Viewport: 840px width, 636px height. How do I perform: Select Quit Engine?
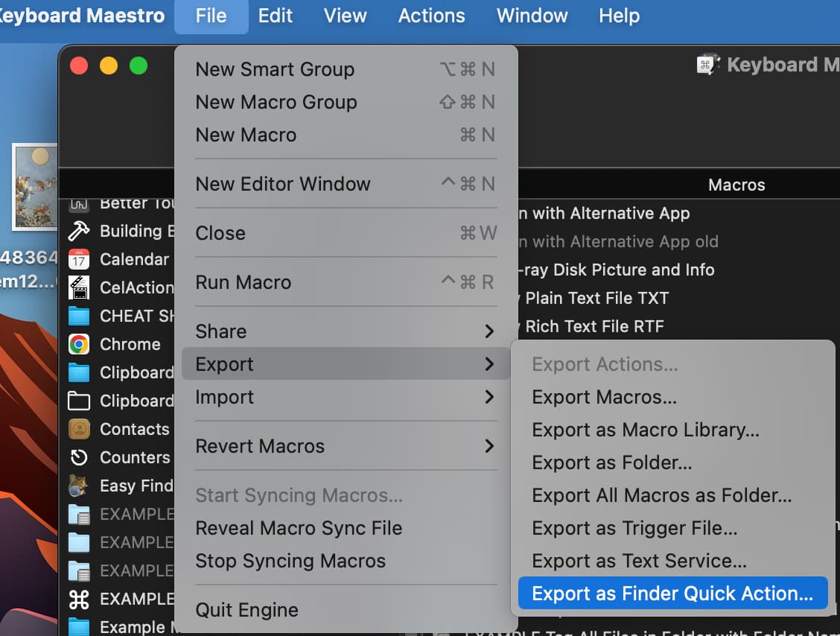coord(346,610)
